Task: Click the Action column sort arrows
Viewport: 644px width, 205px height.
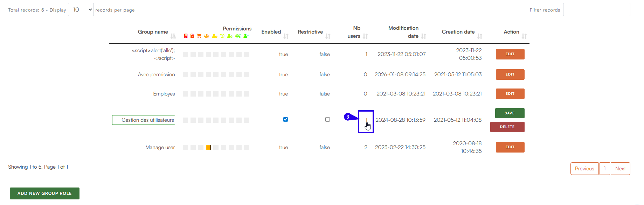Action: tap(524, 36)
